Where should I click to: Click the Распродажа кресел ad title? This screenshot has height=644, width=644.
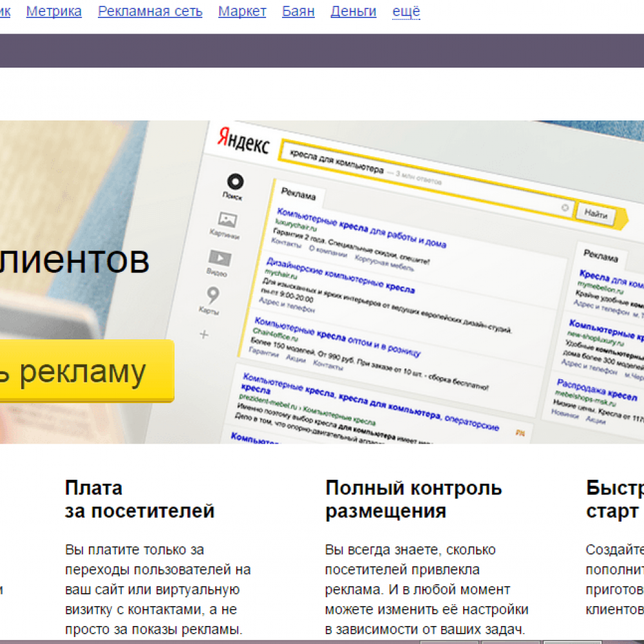click(x=597, y=390)
